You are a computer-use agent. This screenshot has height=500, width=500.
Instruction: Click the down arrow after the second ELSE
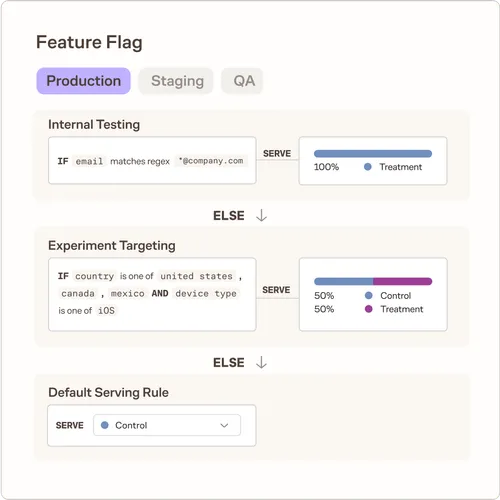click(x=261, y=362)
